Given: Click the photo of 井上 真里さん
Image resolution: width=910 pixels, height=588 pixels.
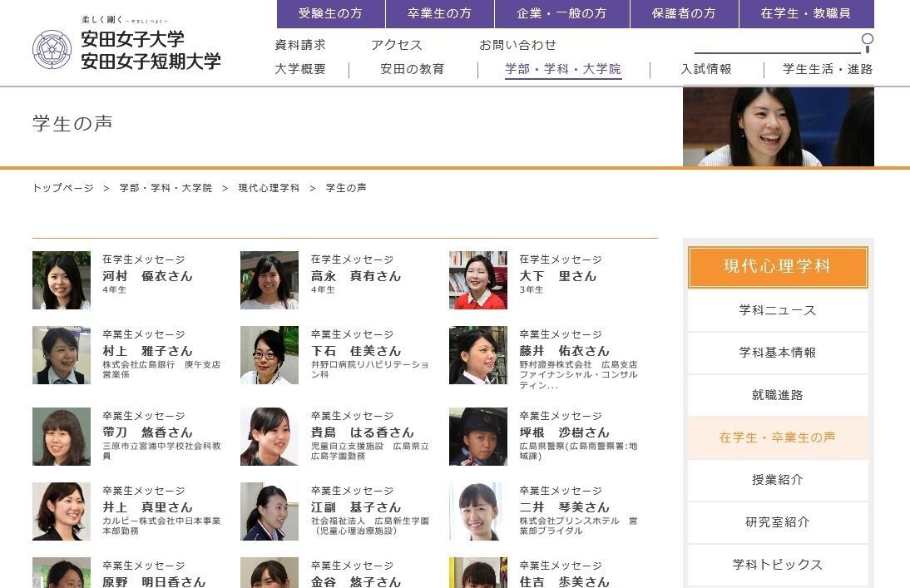Looking at the screenshot, I should pyautogui.click(x=62, y=511).
